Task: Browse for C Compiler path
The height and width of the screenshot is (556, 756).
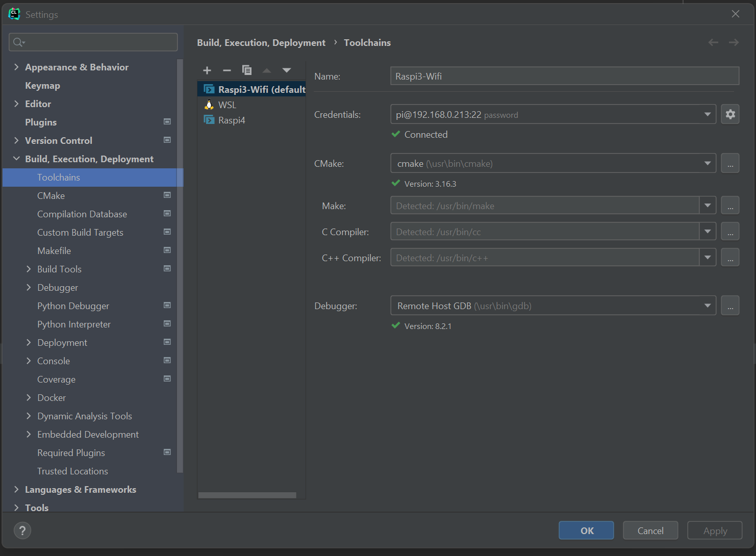Action: 730,232
